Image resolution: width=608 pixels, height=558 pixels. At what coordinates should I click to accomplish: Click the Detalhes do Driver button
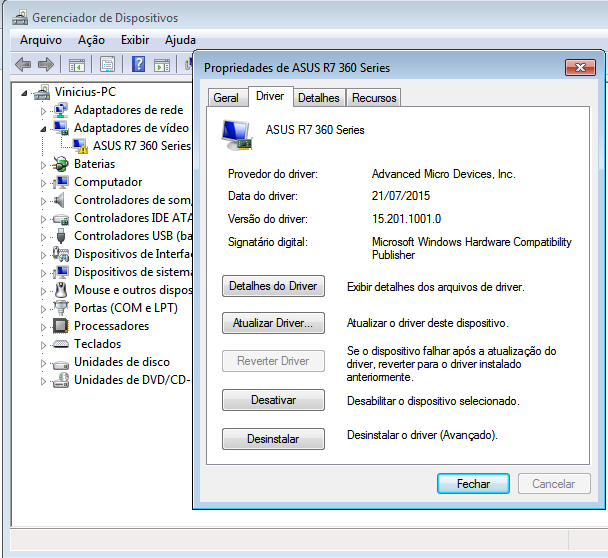pos(273,286)
